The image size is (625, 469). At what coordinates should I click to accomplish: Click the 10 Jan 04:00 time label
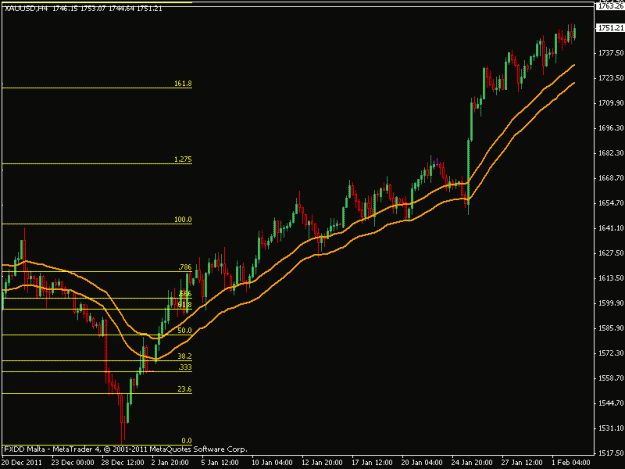pos(272,463)
